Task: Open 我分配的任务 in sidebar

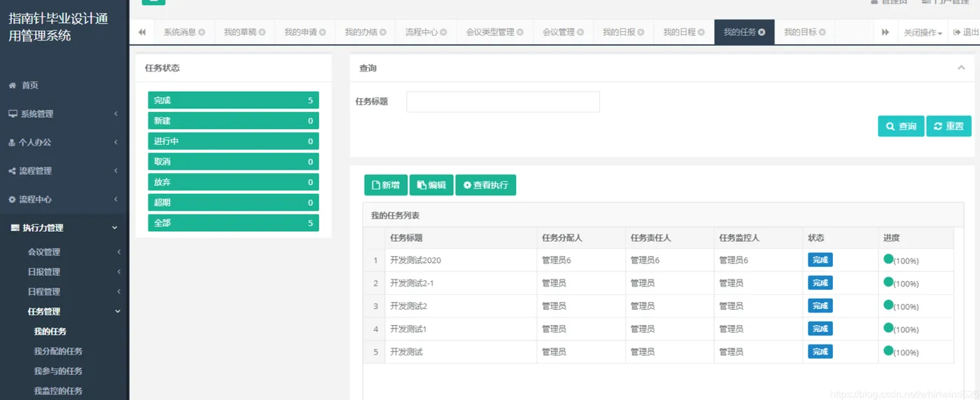Action: pyautogui.click(x=58, y=351)
